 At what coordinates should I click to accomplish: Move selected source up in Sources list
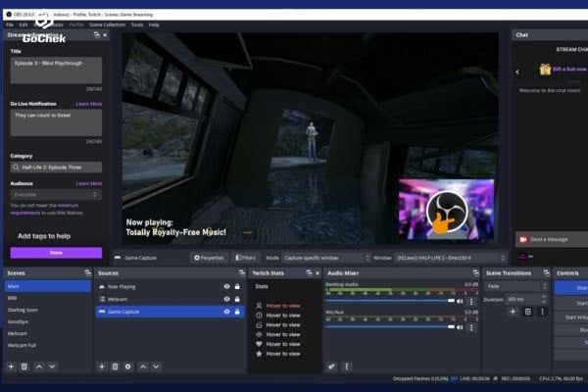point(142,366)
